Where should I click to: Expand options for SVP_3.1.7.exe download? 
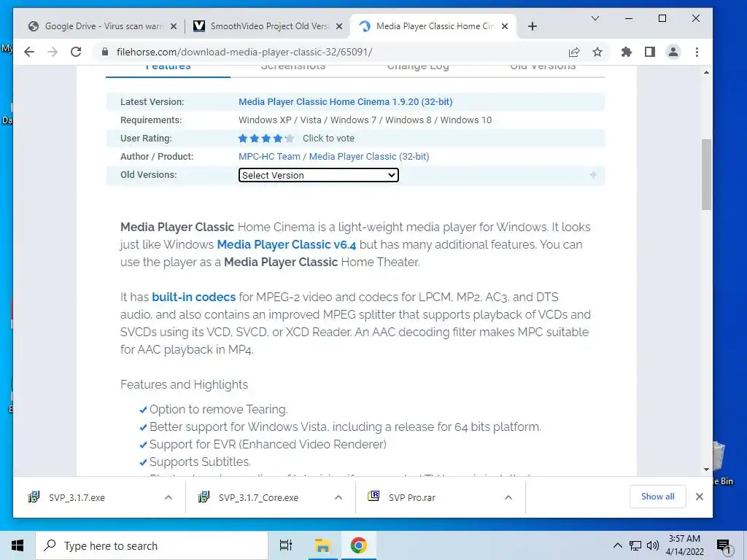pos(169,497)
